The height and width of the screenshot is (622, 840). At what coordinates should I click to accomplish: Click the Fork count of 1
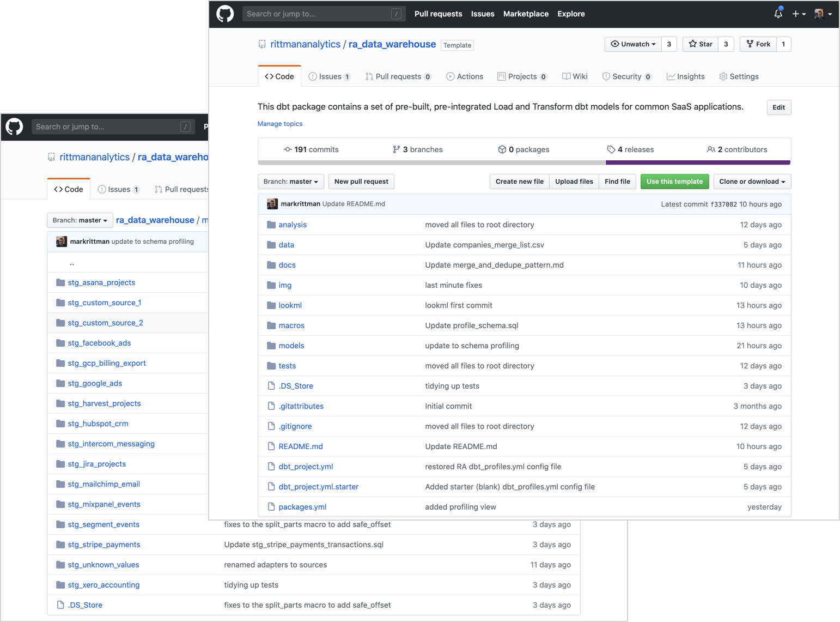pyautogui.click(x=783, y=44)
